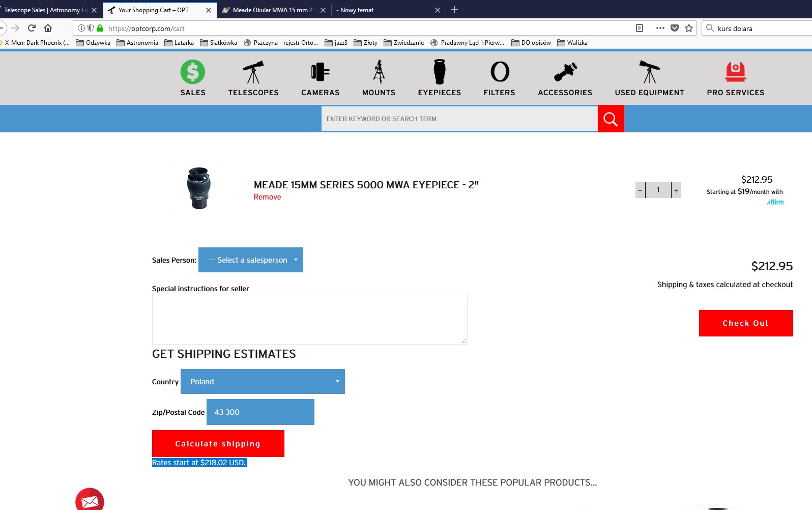Open the tracking protection shield icon
The image size is (812, 510).
pos(91,28)
